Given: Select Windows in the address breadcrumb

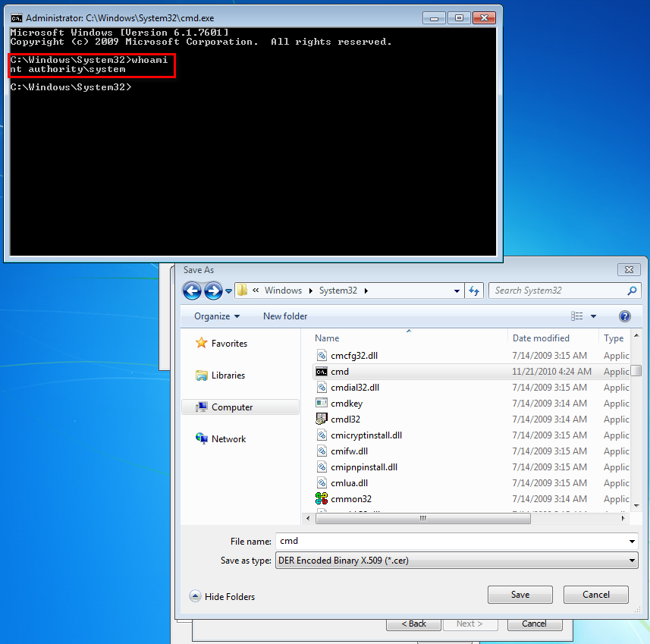Looking at the screenshot, I should tap(283, 291).
